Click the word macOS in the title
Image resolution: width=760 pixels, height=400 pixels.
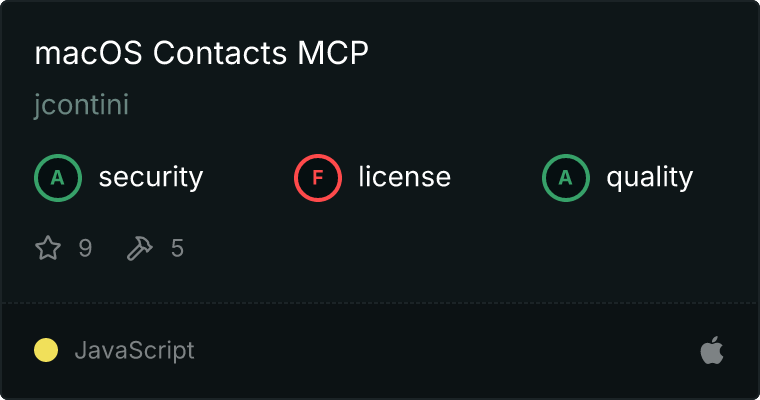point(89,52)
